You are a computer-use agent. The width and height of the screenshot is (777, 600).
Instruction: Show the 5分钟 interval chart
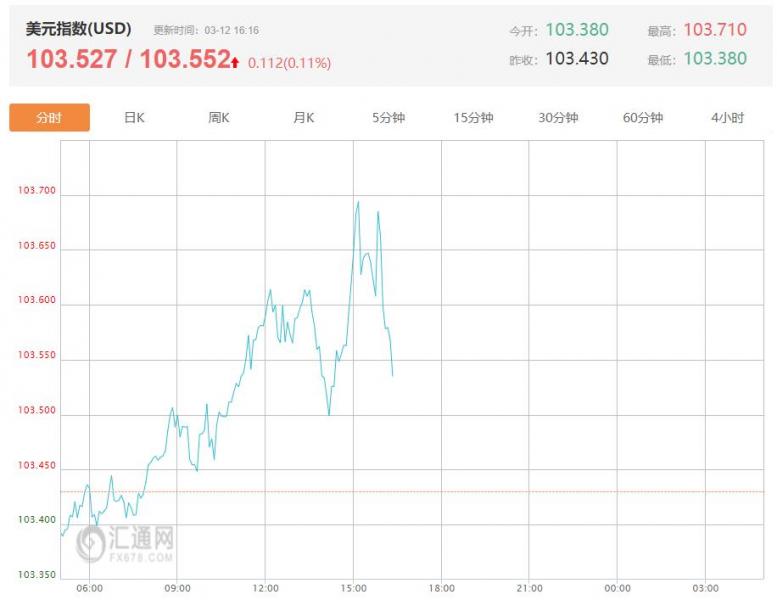tap(388, 118)
